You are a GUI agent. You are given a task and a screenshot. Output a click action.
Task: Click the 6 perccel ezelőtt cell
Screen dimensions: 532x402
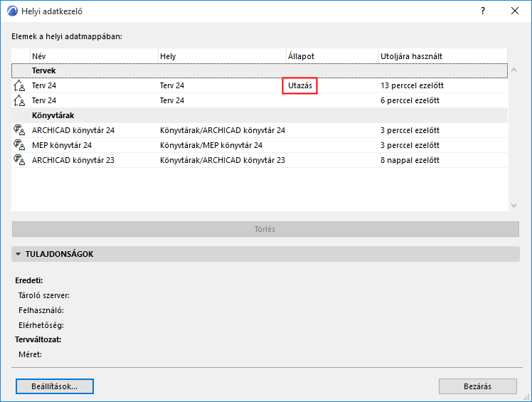tap(410, 100)
